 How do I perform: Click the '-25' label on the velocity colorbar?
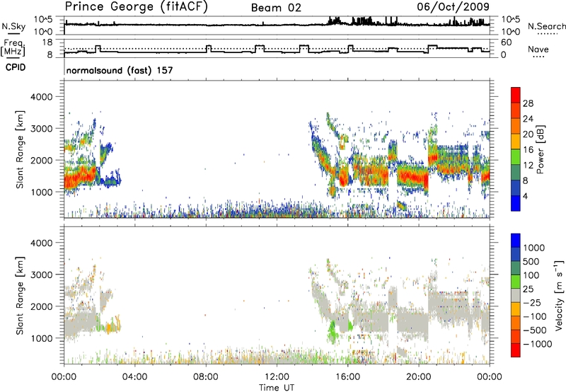point(532,302)
